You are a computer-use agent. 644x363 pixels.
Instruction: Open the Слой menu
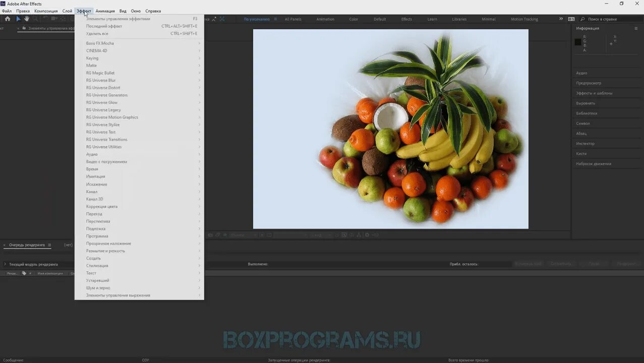[67, 11]
